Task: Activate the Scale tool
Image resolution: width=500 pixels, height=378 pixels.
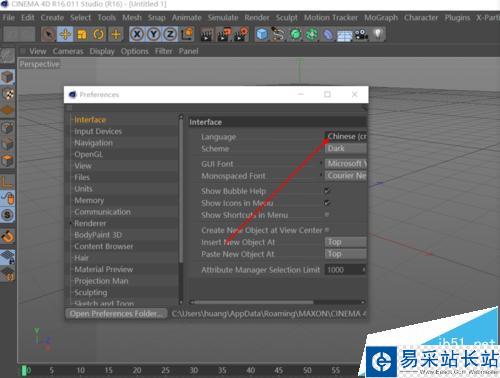Action: 82,34
